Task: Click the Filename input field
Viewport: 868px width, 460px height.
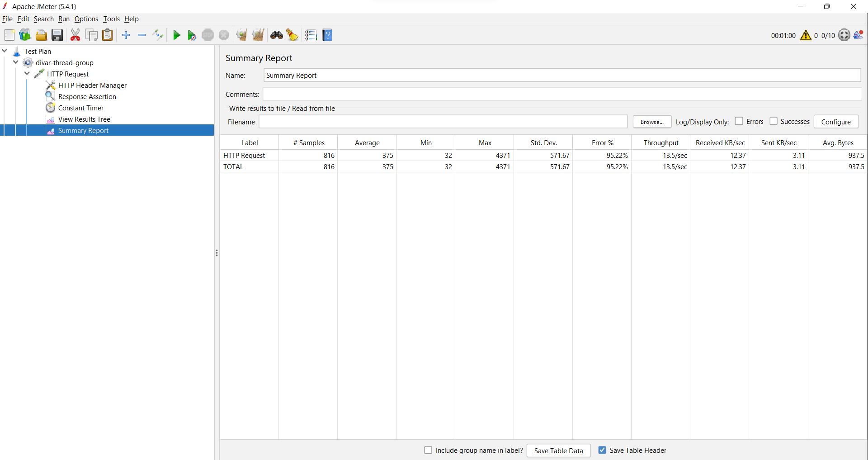Action: point(443,122)
